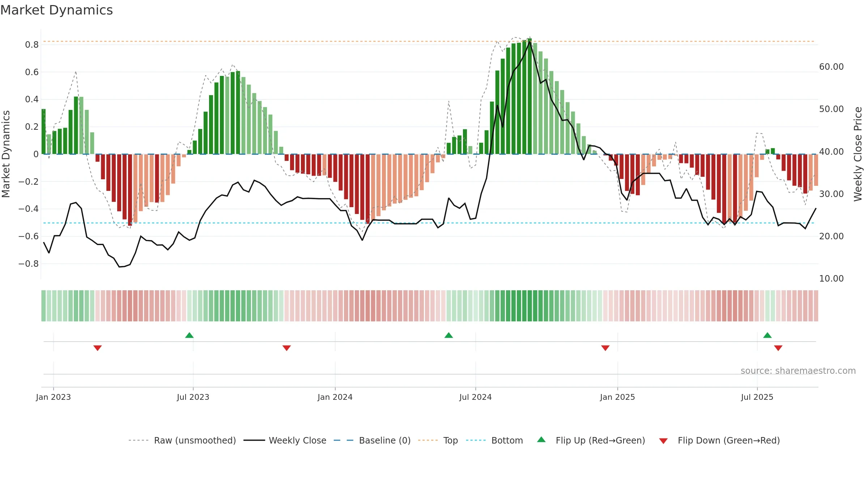Click the 60.00 price axis label
The width and height of the screenshot is (868, 488).
(831, 67)
